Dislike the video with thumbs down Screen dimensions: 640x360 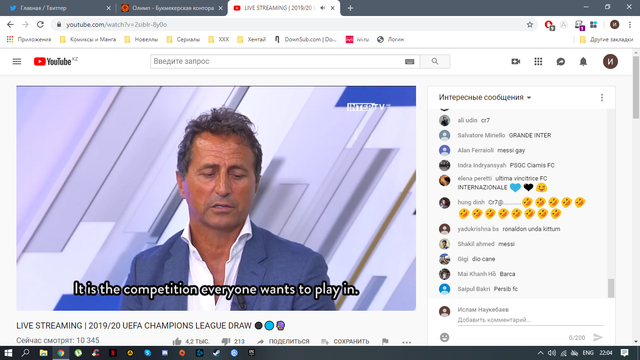(x=226, y=341)
